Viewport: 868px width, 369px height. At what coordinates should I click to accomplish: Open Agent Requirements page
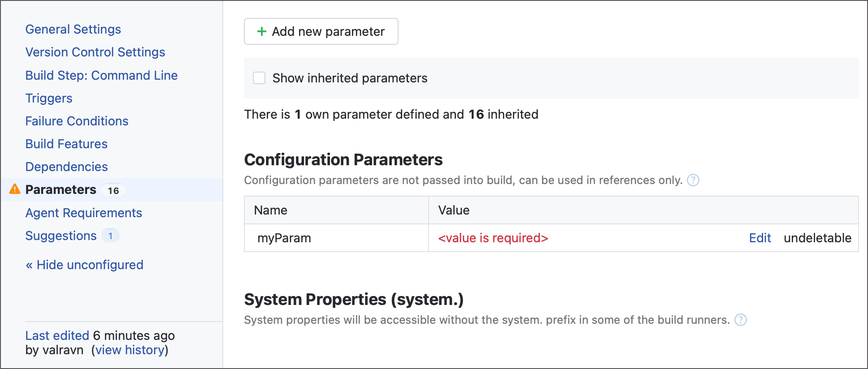83,213
